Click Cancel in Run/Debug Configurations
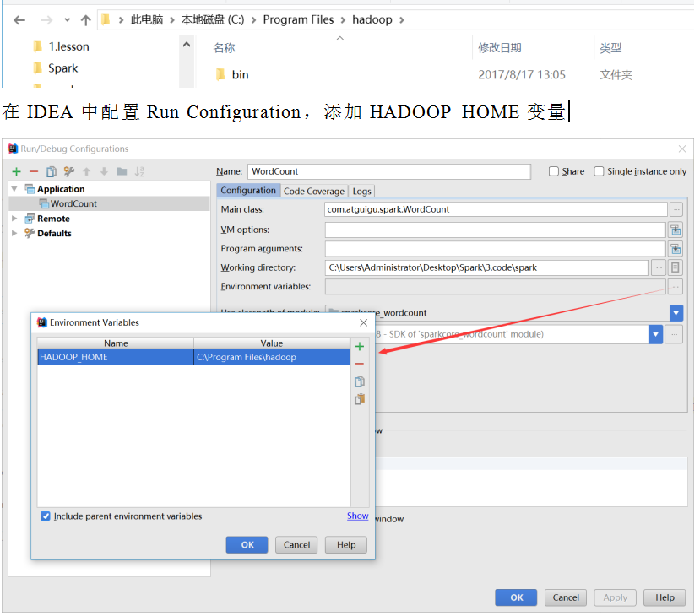The image size is (700, 616). pos(566,597)
